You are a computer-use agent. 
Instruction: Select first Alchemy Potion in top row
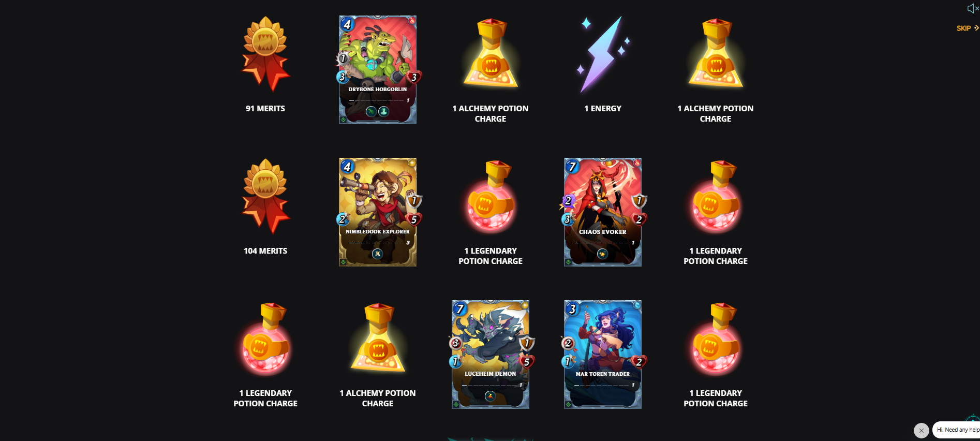[491, 53]
